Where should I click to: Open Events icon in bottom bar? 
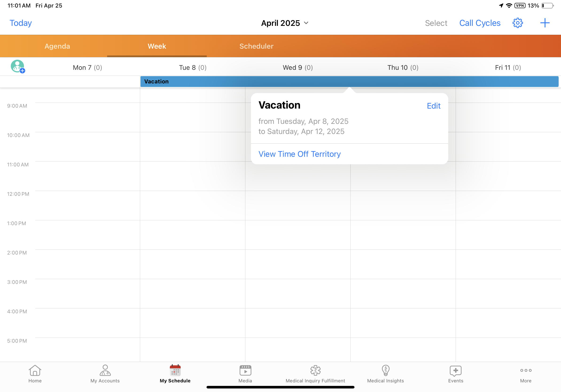(456, 373)
